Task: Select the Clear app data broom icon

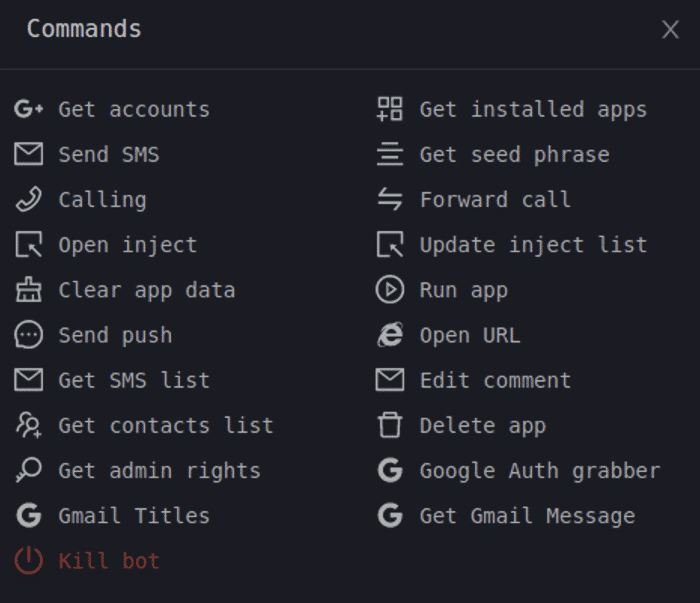Action: 28,290
